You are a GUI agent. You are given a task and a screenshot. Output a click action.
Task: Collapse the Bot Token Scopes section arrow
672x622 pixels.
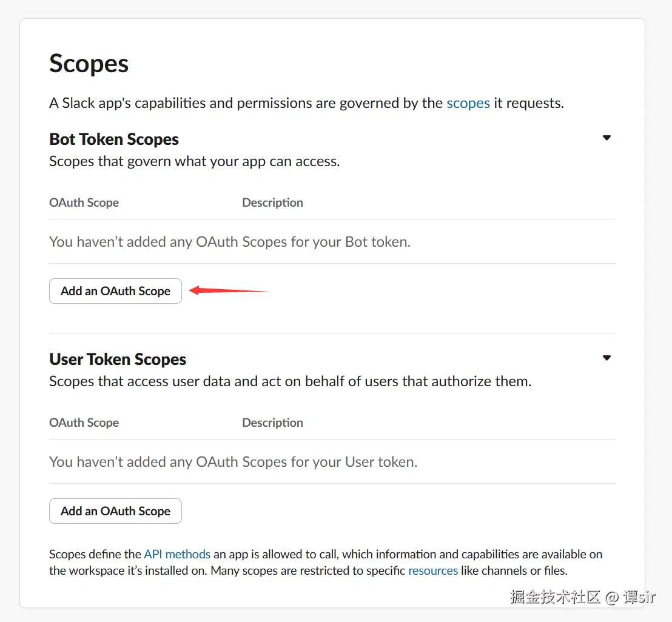(606, 138)
